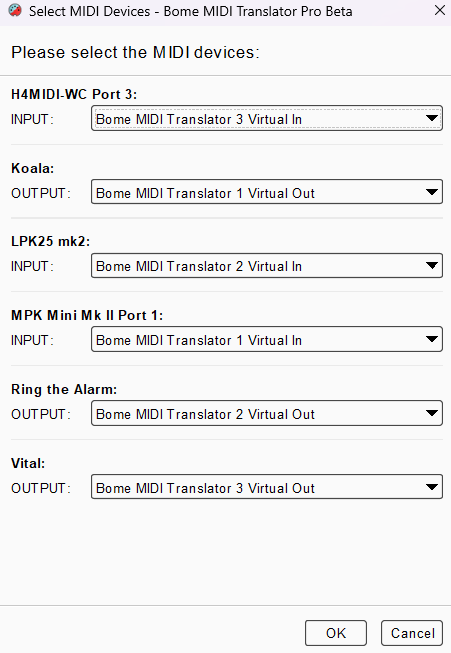The height and width of the screenshot is (653, 451).
Task: Click the Cancel button
Action: (412, 633)
